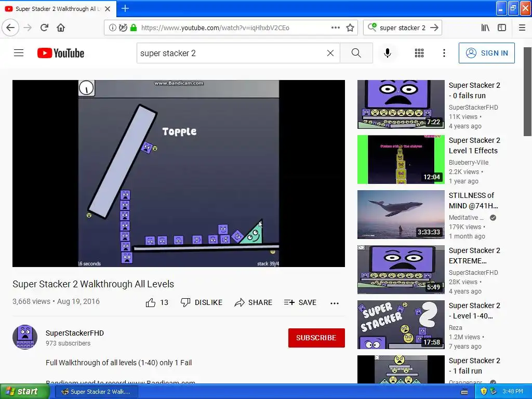532x399 pixels.
Task: Click the DISLIKE thumbs down button
Action: (201, 302)
